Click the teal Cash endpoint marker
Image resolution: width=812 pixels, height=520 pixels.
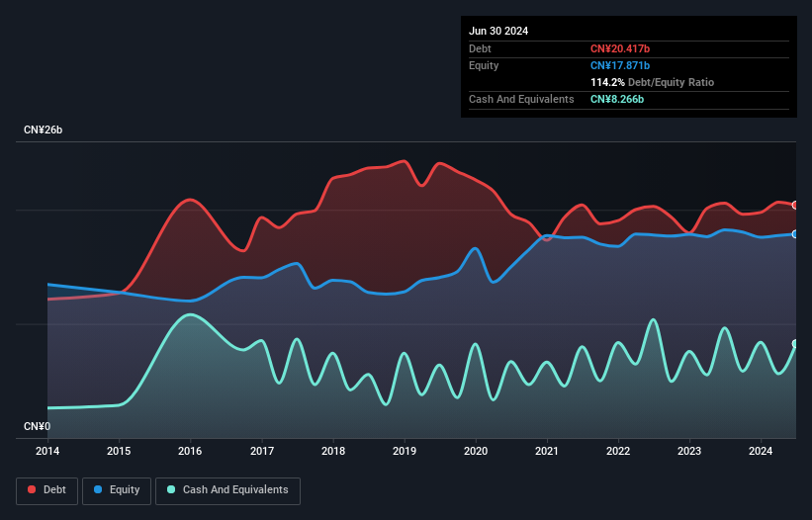coord(795,344)
